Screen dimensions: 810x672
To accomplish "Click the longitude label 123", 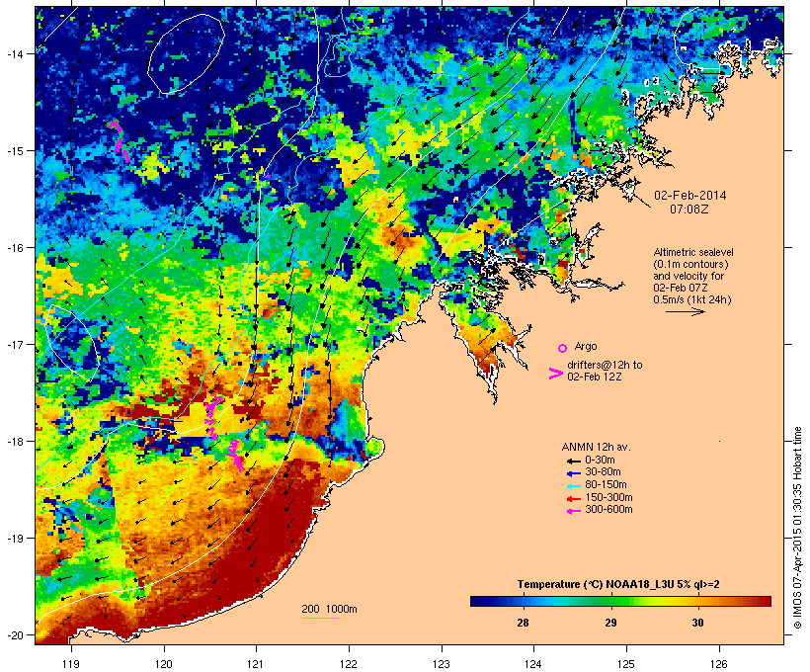I will click(x=442, y=664).
